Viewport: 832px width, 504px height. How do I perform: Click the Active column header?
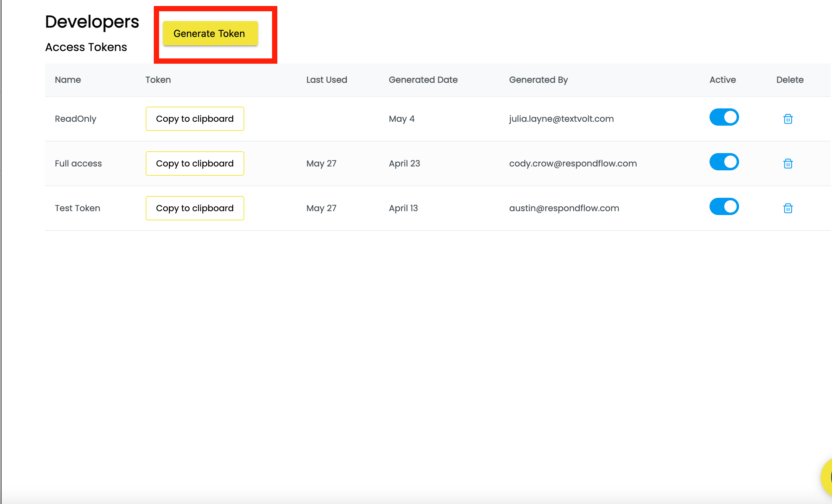(x=723, y=80)
